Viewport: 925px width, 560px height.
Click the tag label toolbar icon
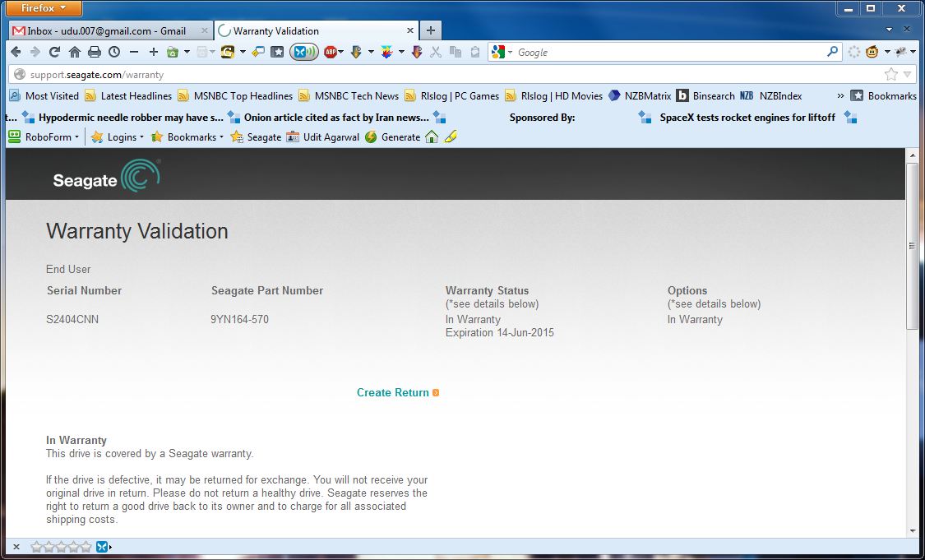(258, 52)
